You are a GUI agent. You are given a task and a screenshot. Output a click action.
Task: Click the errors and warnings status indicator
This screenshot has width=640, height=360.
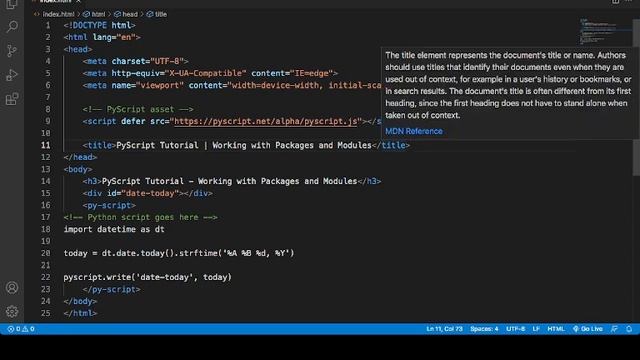[21, 329]
